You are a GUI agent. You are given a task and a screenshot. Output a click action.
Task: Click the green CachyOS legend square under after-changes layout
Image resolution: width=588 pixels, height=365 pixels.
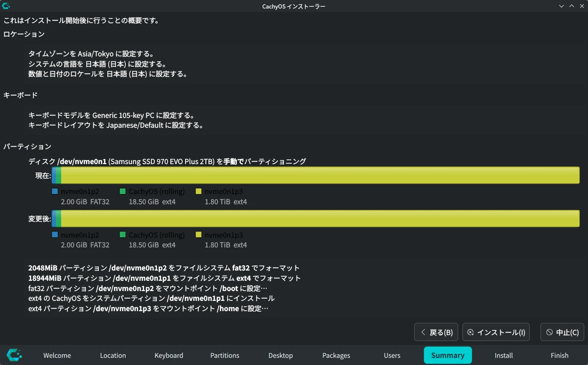(x=123, y=235)
